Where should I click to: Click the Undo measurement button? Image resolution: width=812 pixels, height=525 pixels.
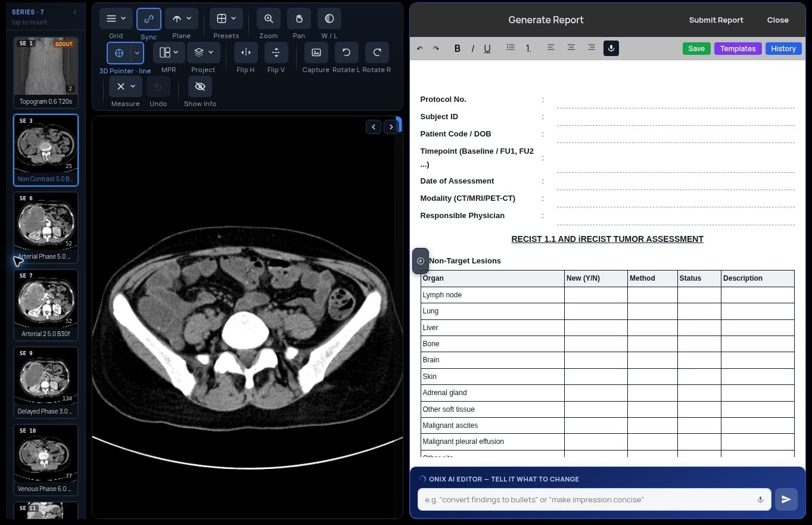[158, 87]
